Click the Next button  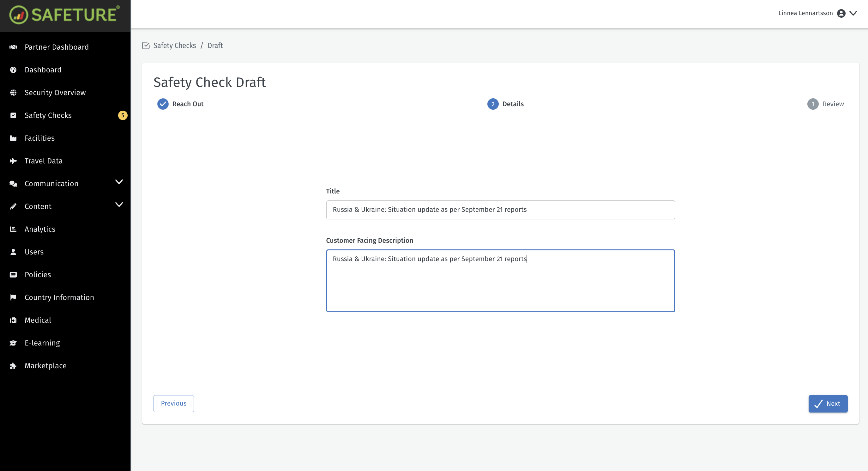point(828,404)
